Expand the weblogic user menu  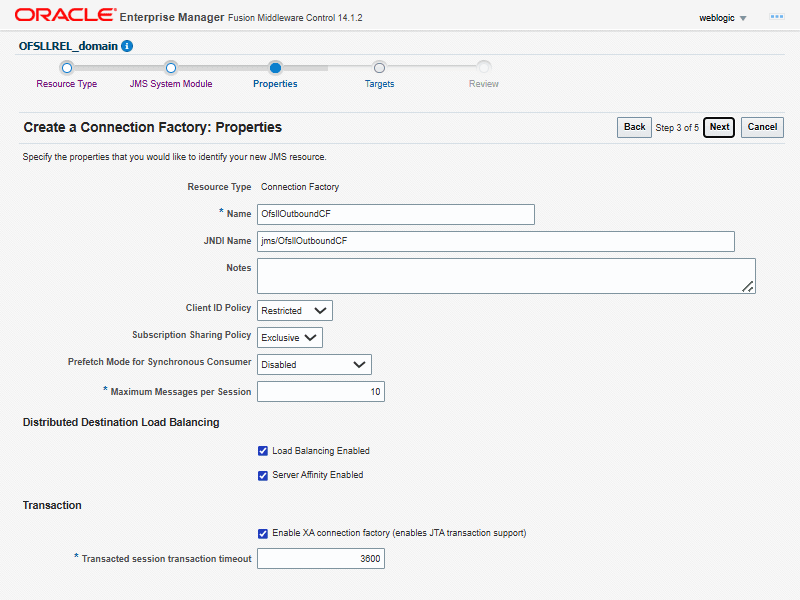pyautogui.click(x=723, y=18)
